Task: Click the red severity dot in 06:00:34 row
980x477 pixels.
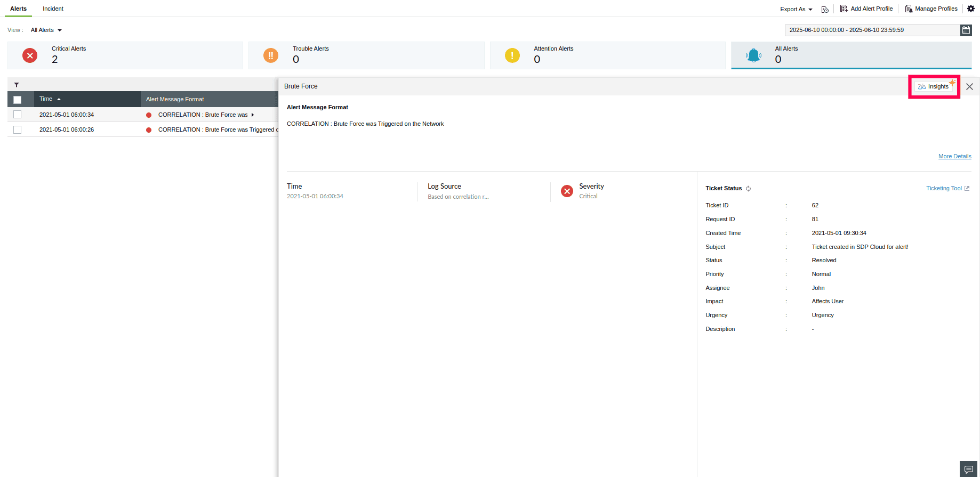Action: coord(149,115)
